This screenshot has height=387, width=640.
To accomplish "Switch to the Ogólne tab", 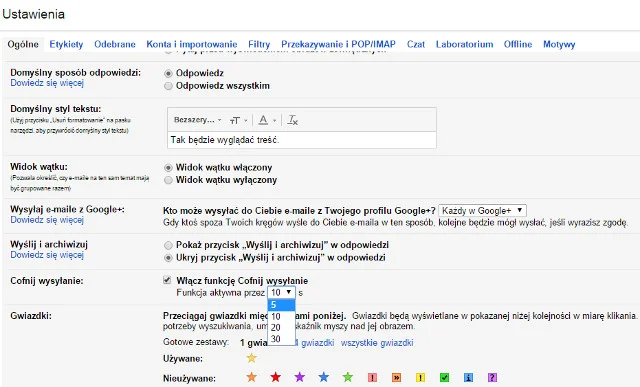I will (x=23, y=44).
